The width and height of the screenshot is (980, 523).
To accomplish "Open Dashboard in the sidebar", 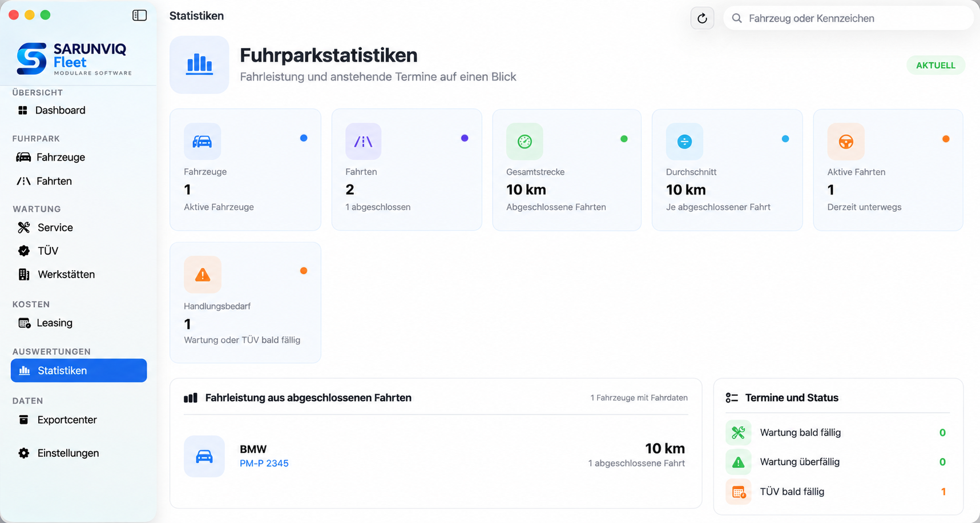I will point(79,110).
